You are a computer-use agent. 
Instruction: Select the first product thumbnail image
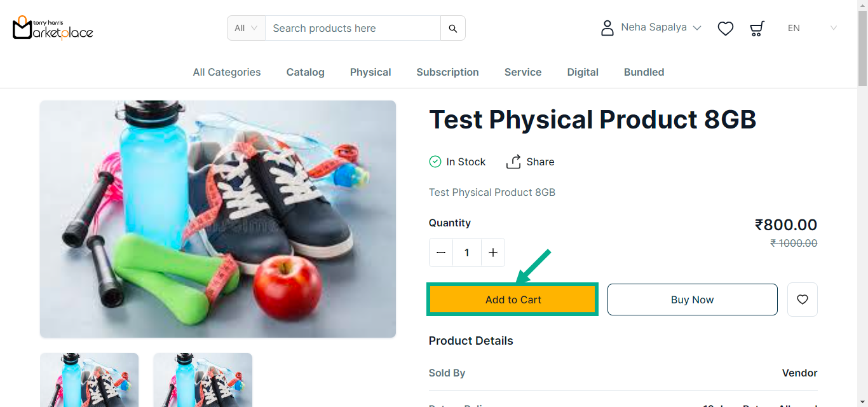pyautogui.click(x=90, y=380)
